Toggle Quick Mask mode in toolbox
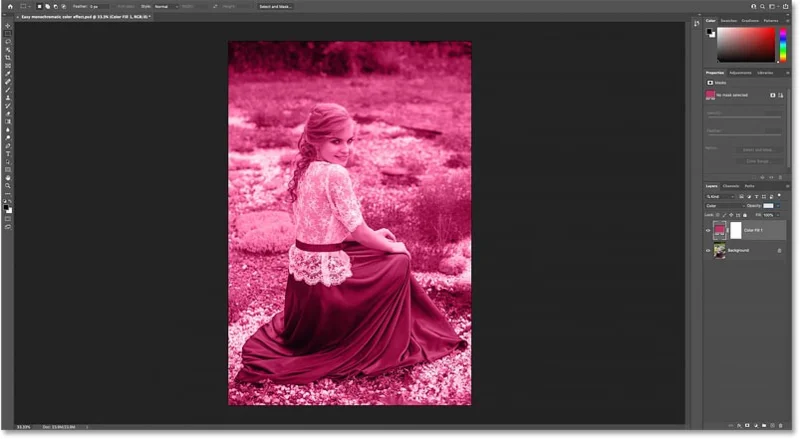 8,219
